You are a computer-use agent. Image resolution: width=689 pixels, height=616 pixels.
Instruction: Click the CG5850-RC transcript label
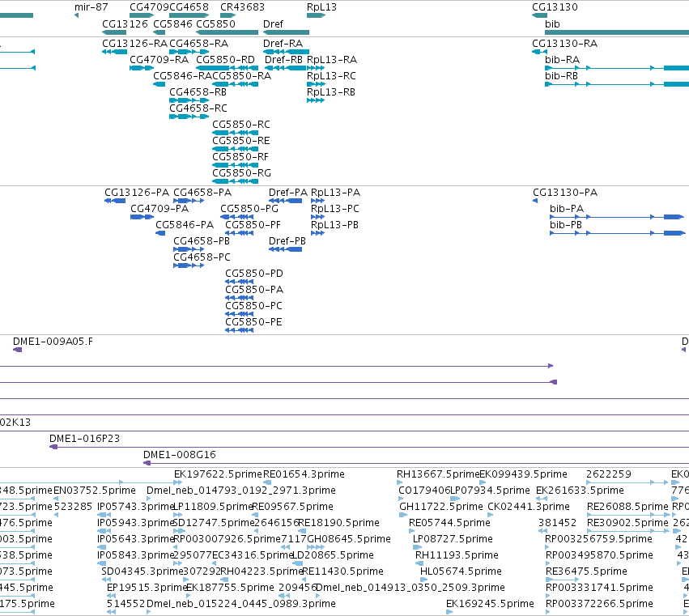240,125
